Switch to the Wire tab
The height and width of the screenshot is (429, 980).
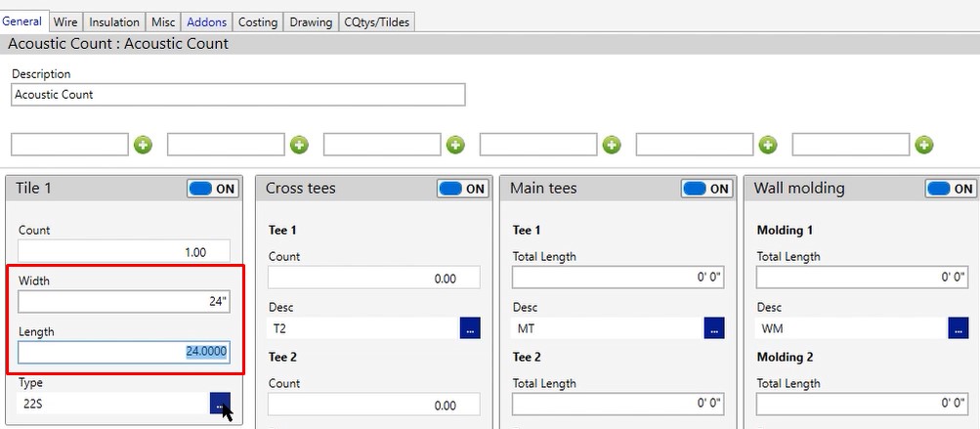[65, 21]
